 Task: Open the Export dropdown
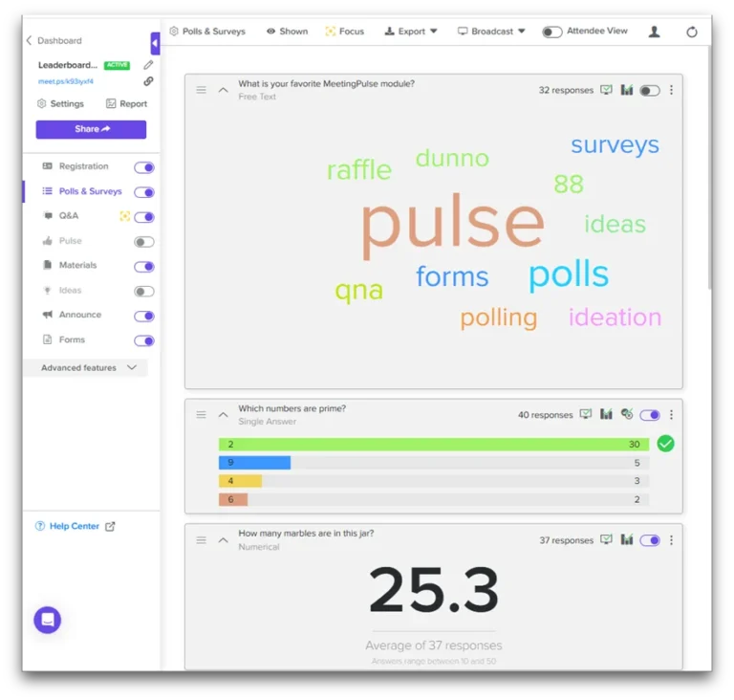[x=411, y=32]
